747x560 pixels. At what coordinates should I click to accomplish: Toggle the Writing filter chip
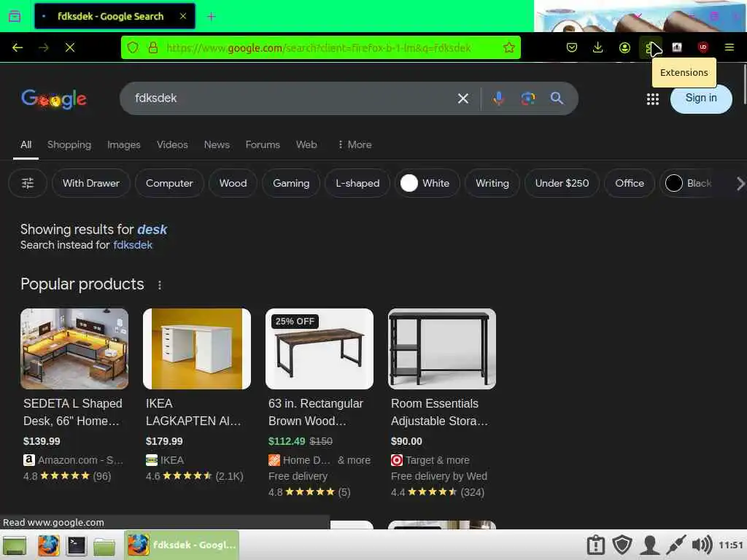pyautogui.click(x=492, y=183)
